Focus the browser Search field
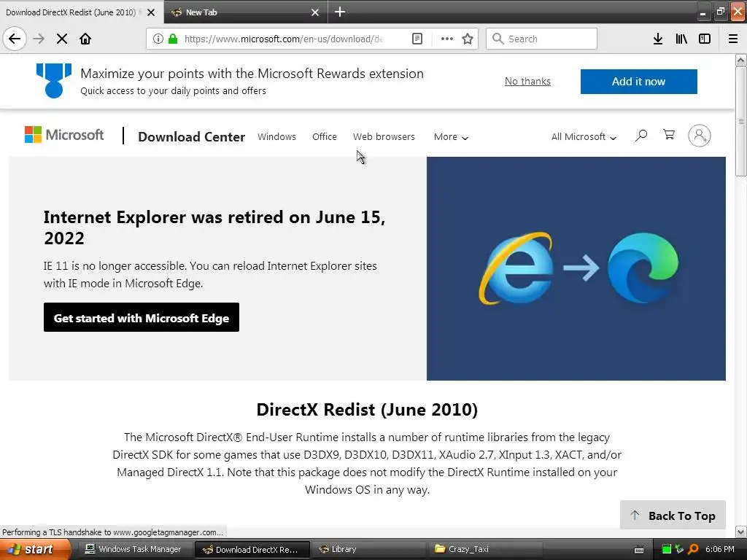 pyautogui.click(x=541, y=39)
